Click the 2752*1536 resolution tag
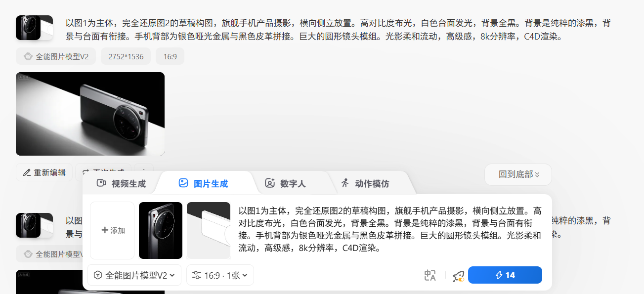 [126, 56]
